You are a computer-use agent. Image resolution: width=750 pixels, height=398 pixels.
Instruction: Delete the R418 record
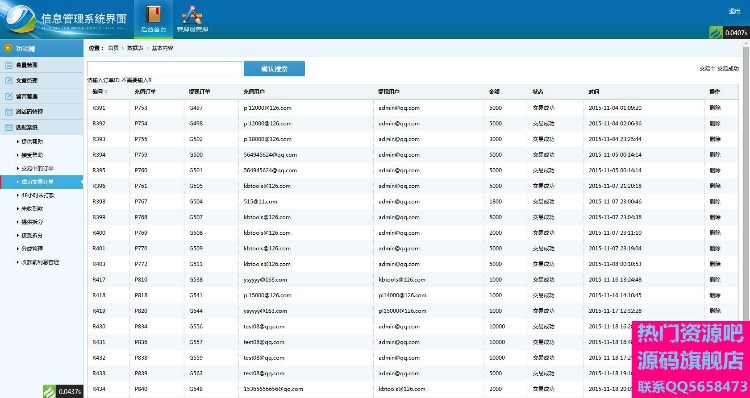coord(715,295)
